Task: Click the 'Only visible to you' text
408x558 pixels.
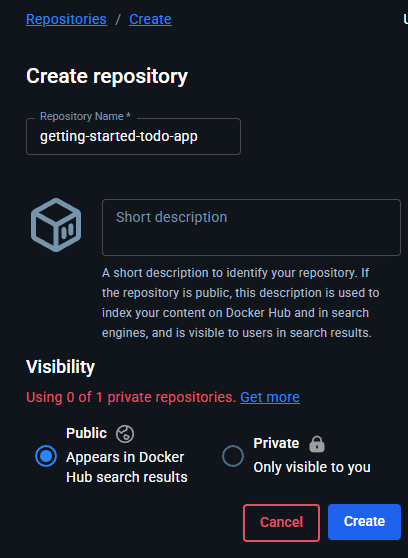Action: pyautogui.click(x=312, y=467)
